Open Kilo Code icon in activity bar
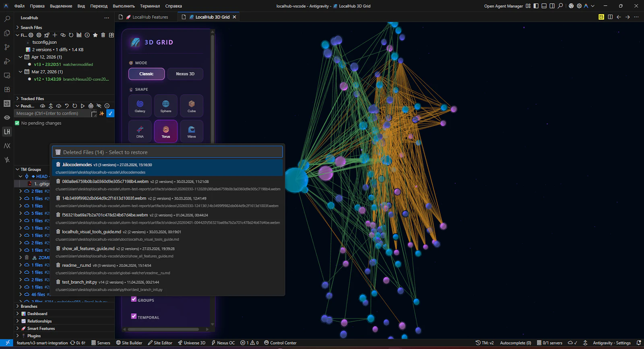644x349 pixels. [7, 103]
